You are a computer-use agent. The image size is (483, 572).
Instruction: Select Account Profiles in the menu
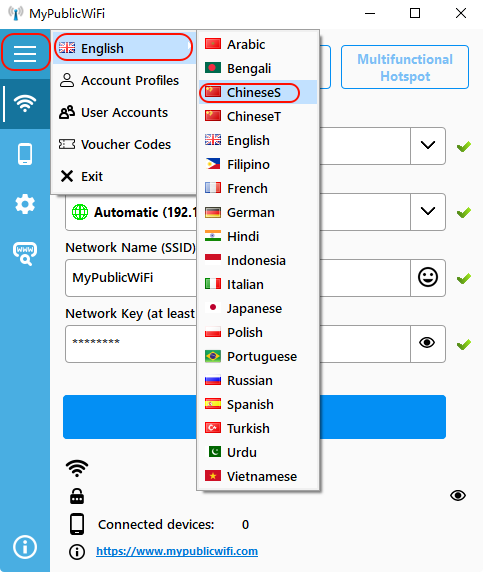(x=124, y=80)
